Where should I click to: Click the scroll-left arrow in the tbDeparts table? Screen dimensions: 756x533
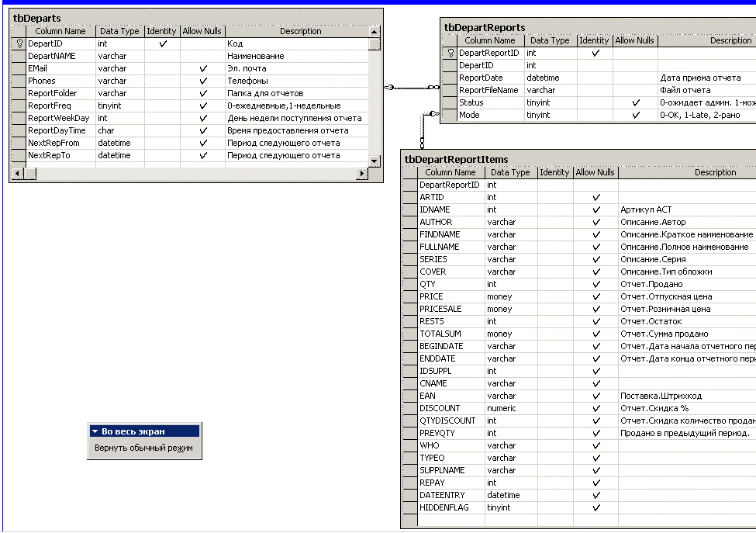coord(17,173)
